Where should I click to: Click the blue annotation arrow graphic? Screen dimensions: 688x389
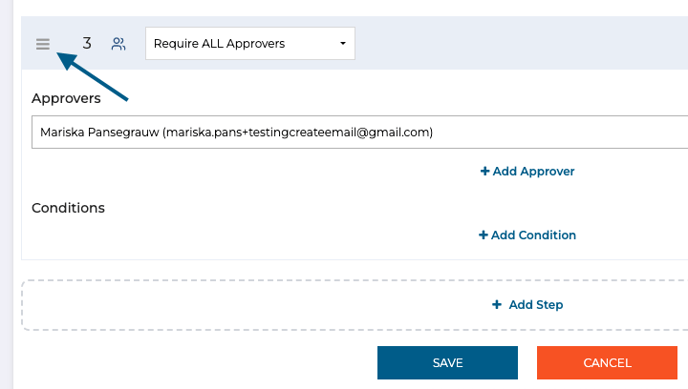point(92,76)
